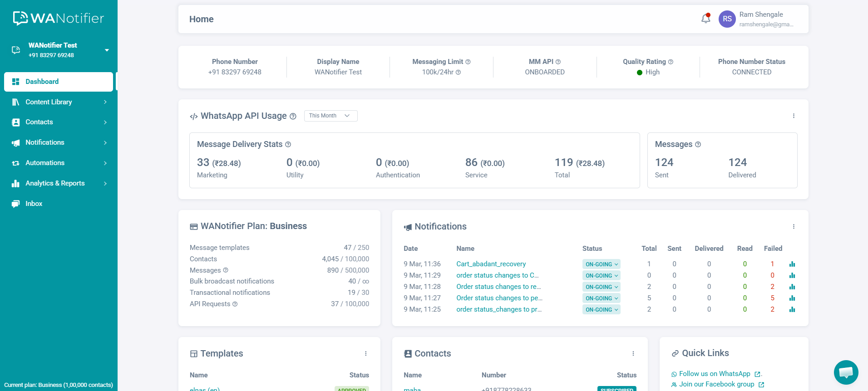Screen dimensions: 868x391
Task: View stats chart for Cart_abadant_recovery notification
Action: point(792,264)
